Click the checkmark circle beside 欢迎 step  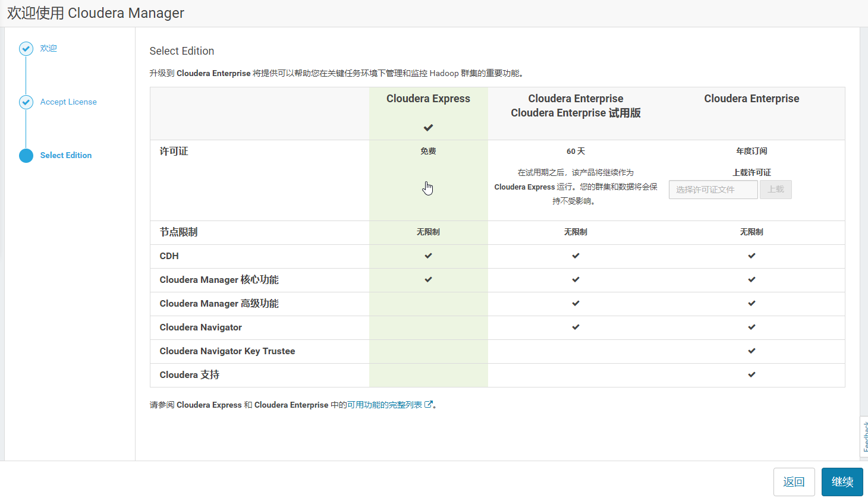tap(26, 49)
